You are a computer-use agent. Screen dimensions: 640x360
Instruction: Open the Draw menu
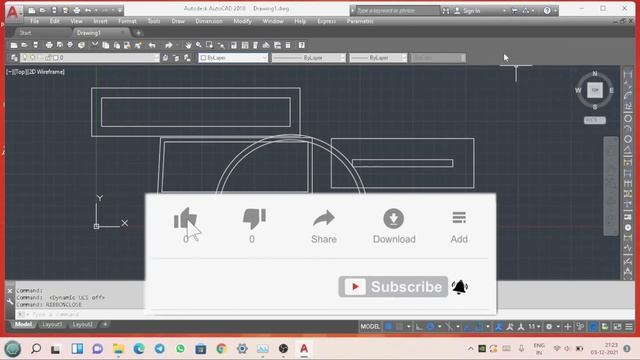click(178, 21)
